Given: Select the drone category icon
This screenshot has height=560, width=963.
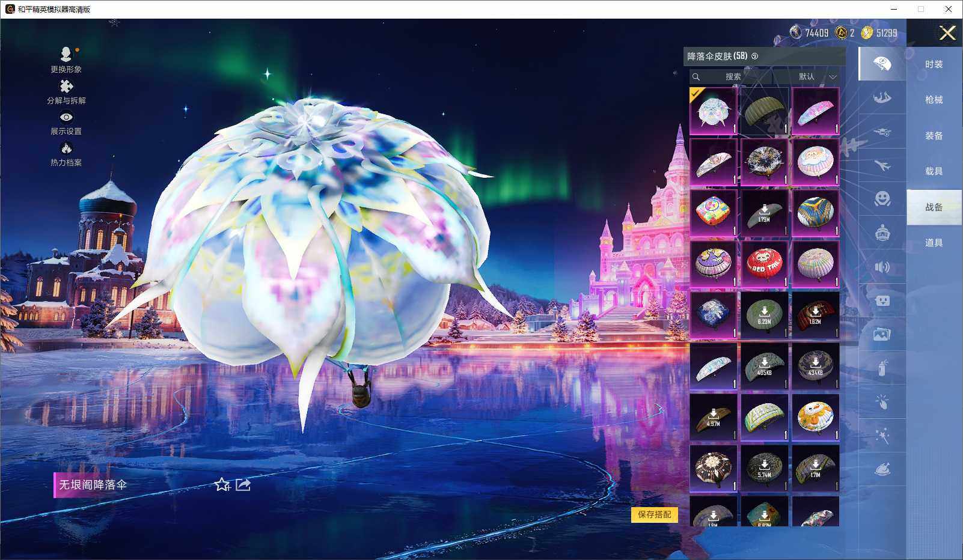Looking at the screenshot, I should [x=882, y=132].
